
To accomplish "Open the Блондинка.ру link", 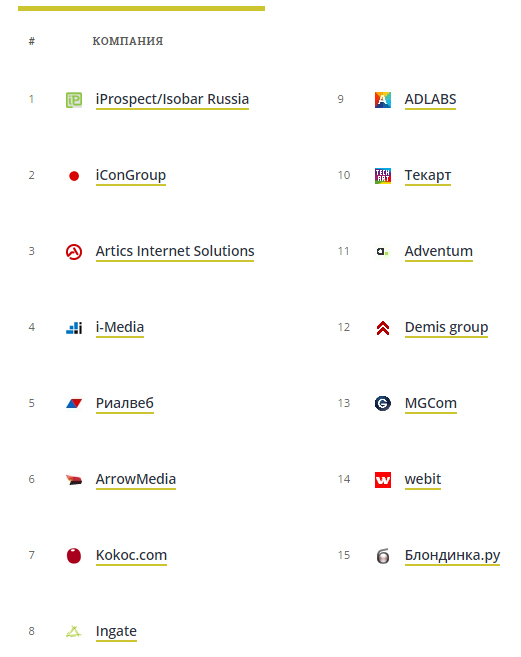I will pyautogui.click(x=452, y=556).
